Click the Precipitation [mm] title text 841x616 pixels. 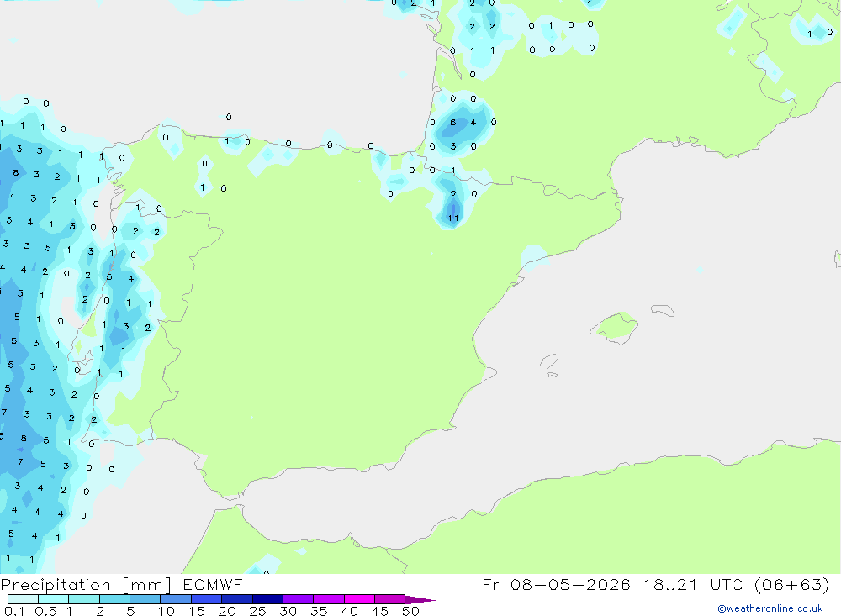coord(86,585)
